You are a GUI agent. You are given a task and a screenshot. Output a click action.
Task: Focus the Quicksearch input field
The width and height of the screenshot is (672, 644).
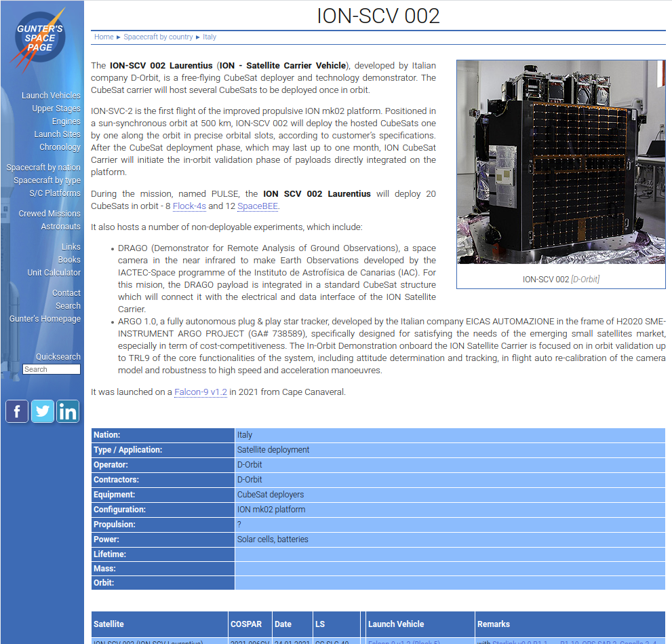pyautogui.click(x=52, y=369)
